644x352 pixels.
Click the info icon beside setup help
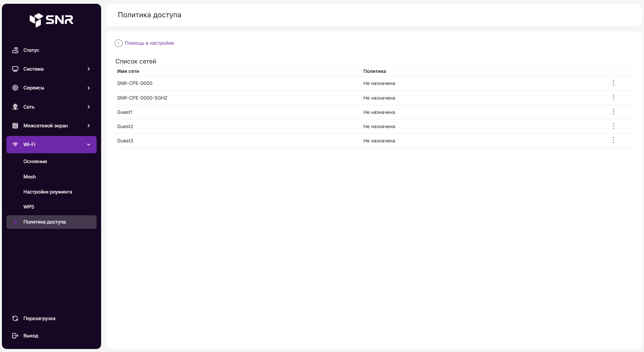click(x=118, y=43)
